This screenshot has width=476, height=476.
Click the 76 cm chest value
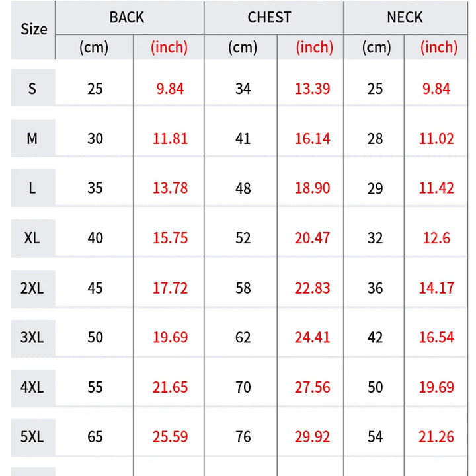(x=243, y=437)
